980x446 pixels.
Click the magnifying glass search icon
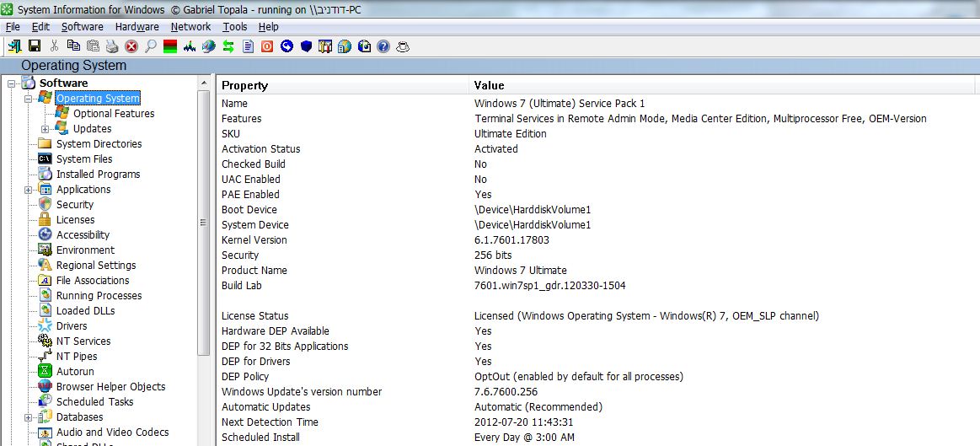tap(151, 46)
